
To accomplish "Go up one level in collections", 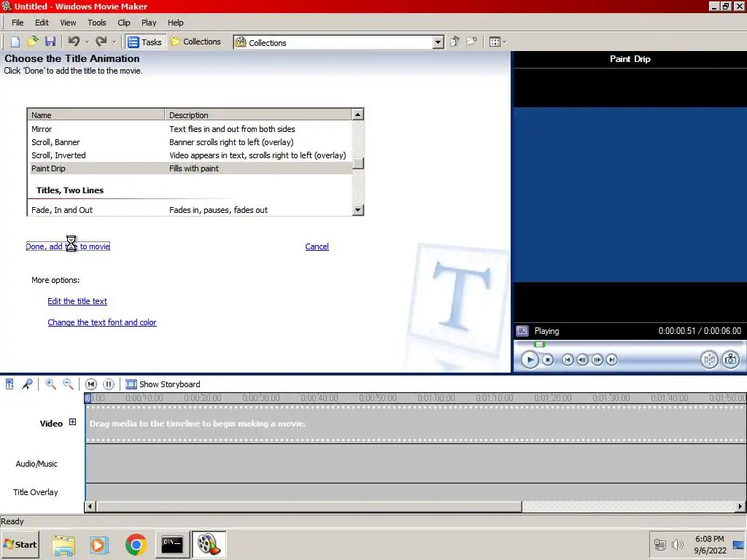I will pyautogui.click(x=455, y=42).
